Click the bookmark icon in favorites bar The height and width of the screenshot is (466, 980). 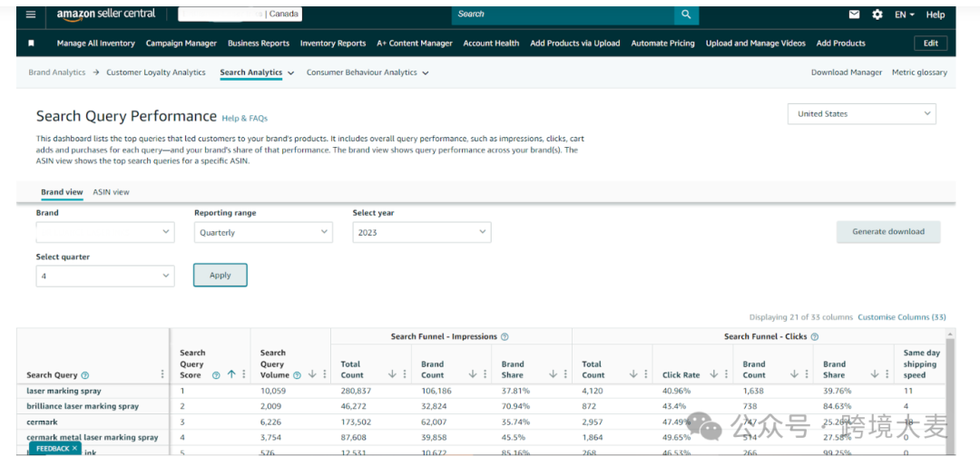[31, 44]
